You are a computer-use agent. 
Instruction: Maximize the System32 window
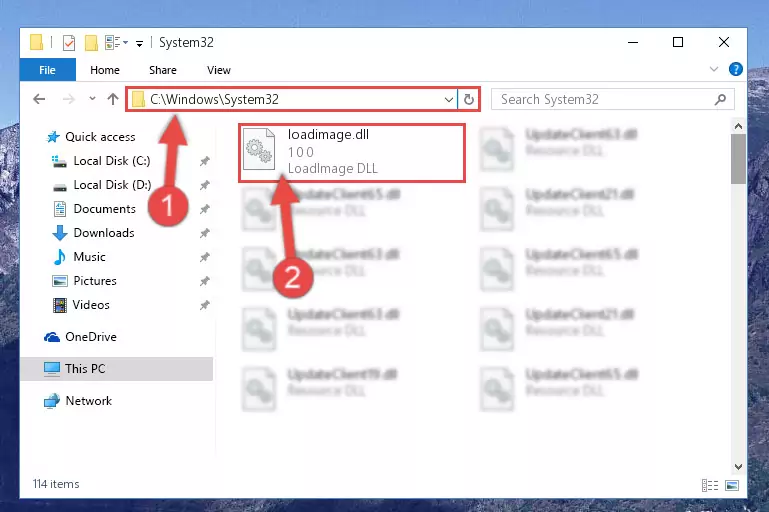pos(678,43)
